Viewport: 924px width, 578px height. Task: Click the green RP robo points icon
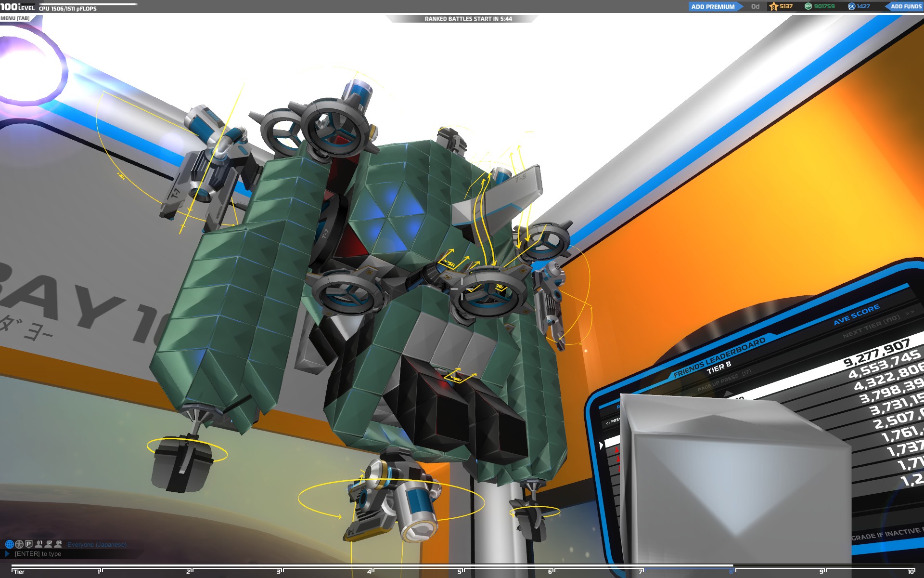[808, 6]
